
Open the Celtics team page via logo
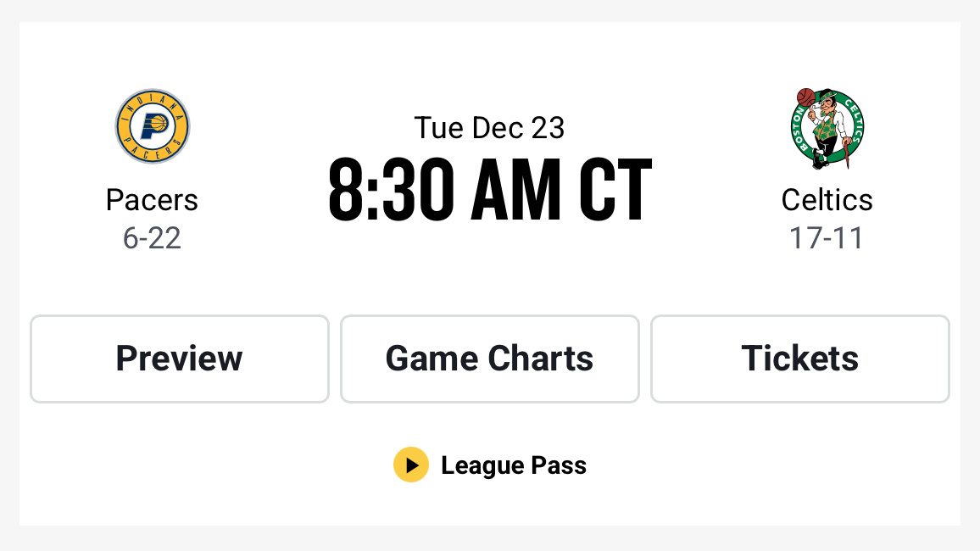(827, 127)
